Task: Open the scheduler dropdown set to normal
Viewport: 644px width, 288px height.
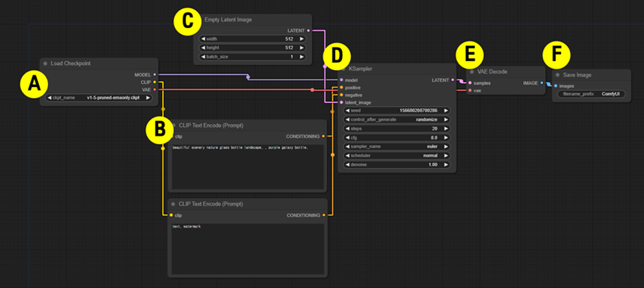Action: click(396, 156)
